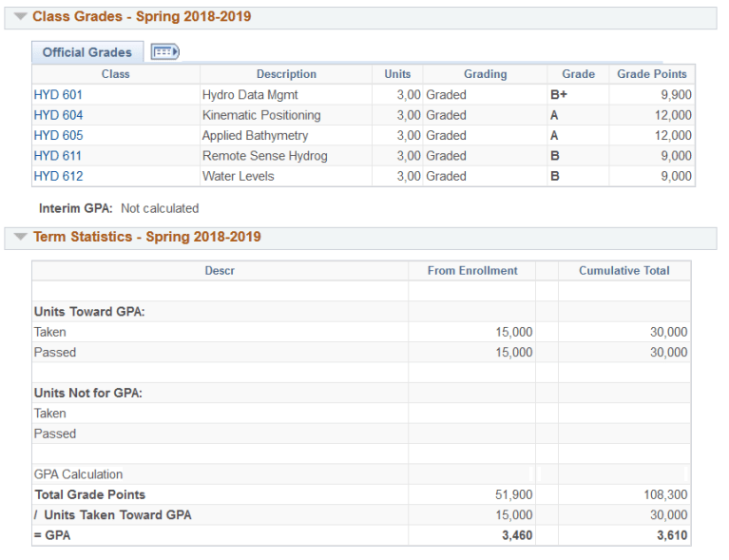This screenshot has height=560, width=729.
Task: Click the Show All Columns grid icon
Action: [x=164, y=52]
